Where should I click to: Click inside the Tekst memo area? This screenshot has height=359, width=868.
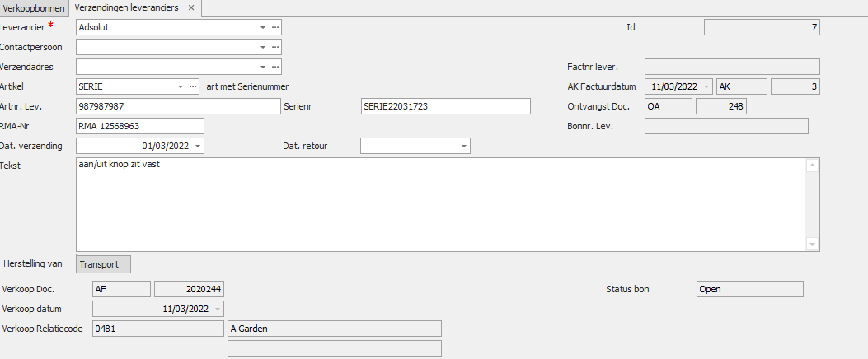(x=441, y=205)
